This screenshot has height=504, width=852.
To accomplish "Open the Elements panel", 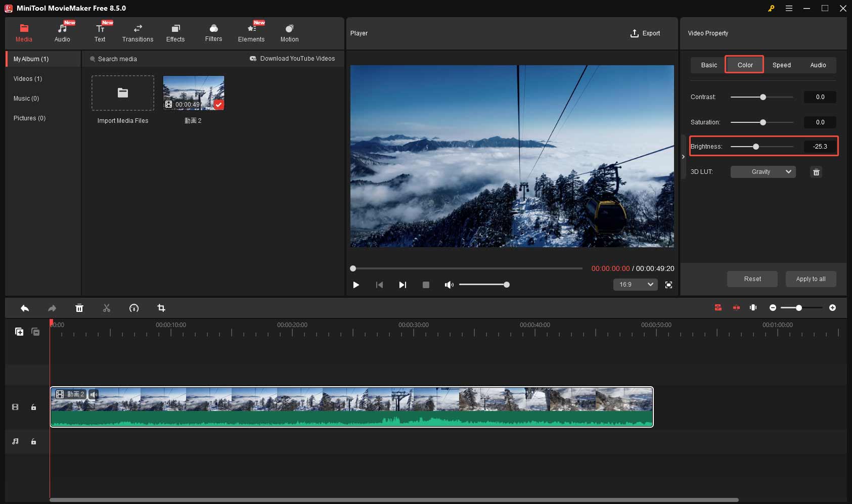I will pos(251,32).
